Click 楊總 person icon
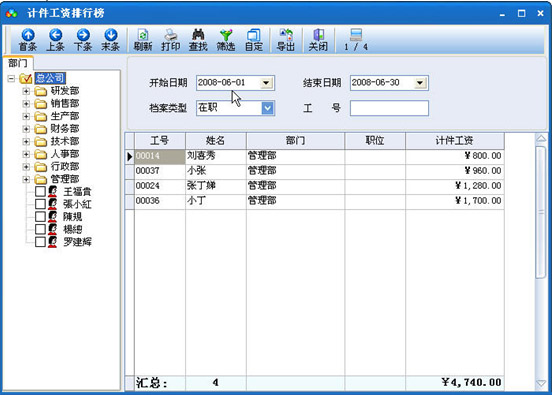This screenshot has width=553, height=395. pos(53,229)
